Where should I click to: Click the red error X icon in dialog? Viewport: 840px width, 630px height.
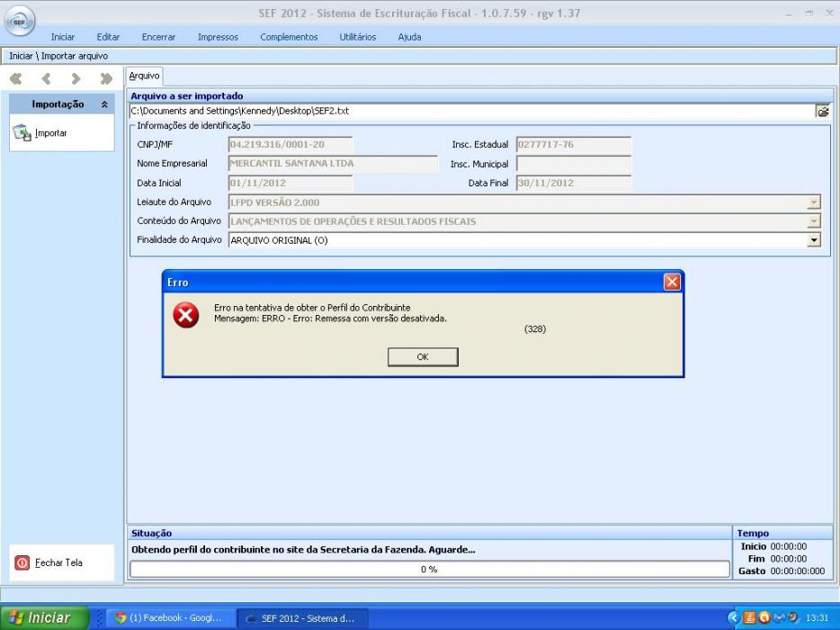click(186, 315)
